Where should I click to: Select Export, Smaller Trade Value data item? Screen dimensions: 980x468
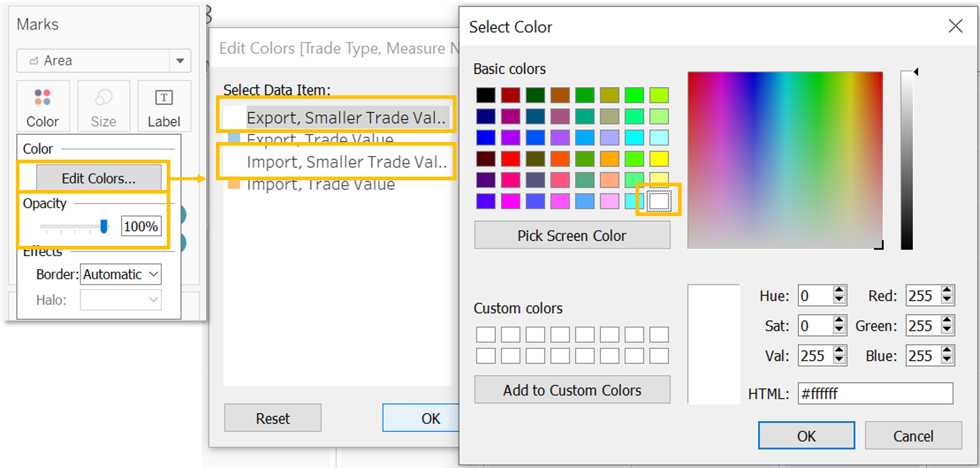pos(346,117)
